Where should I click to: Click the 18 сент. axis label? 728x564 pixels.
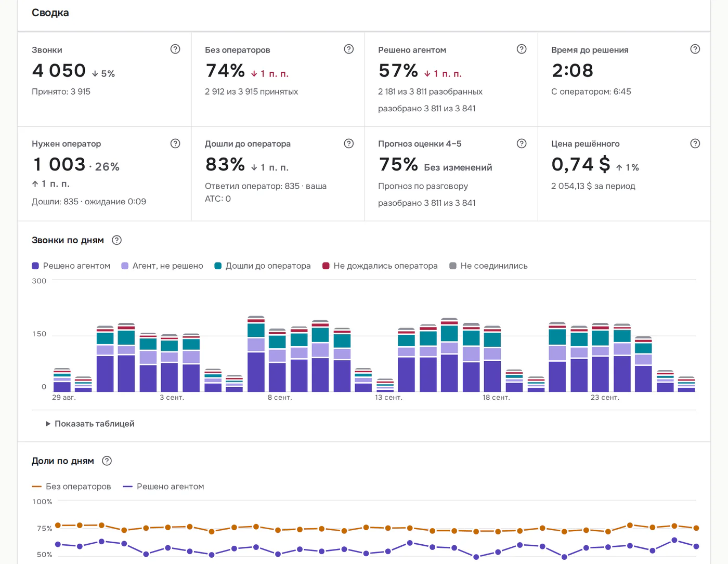click(x=496, y=398)
